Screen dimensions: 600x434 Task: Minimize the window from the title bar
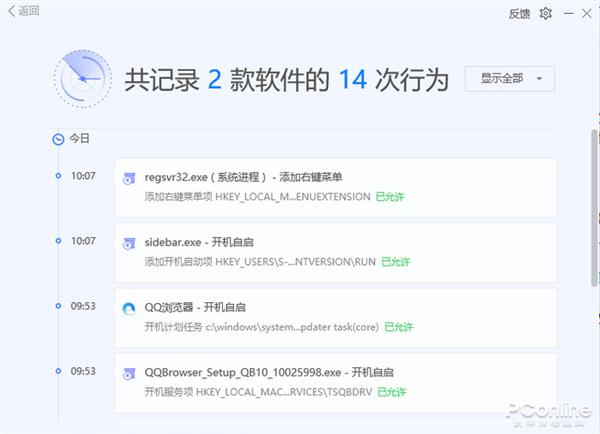[x=567, y=13]
